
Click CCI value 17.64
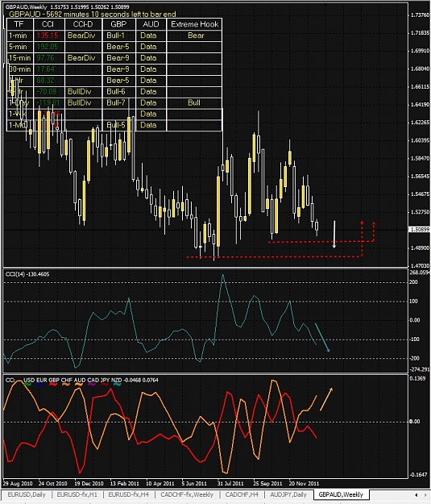(45, 69)
